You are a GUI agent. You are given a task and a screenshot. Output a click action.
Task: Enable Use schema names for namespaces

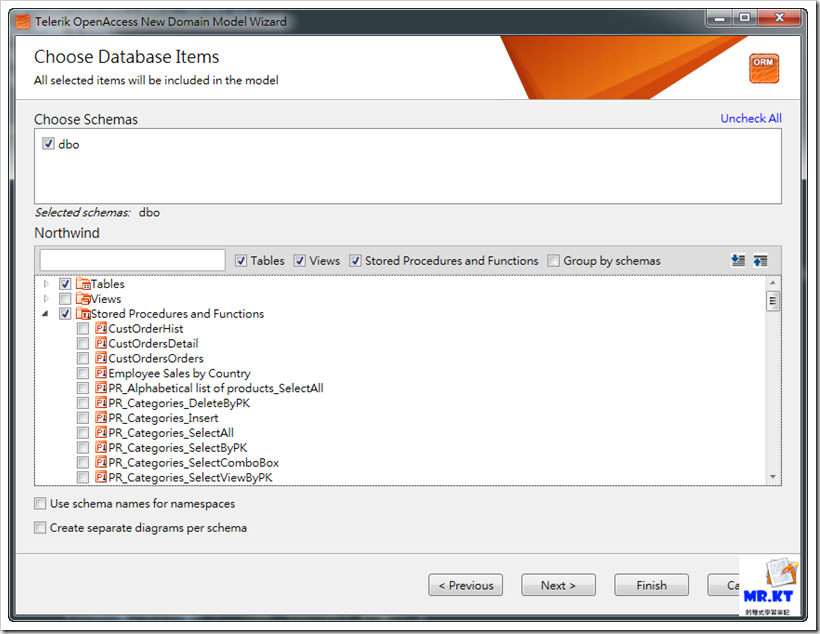(40, 503)
